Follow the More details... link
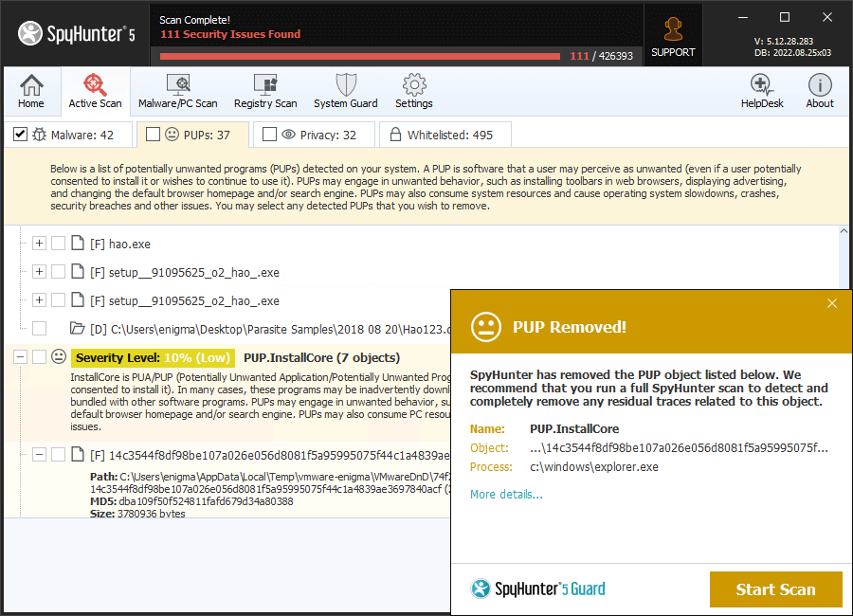The image size is (853, 616). (506, 494)
